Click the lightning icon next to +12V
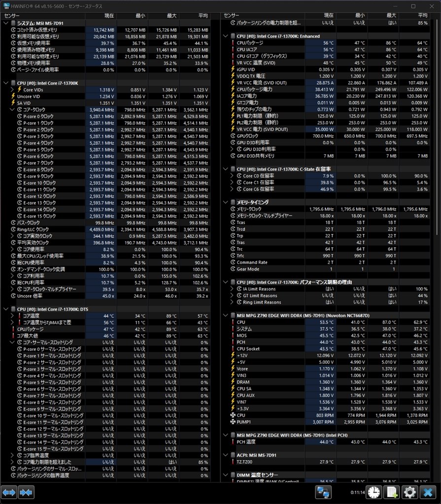The image size is (441, 504). pos(233,355)
